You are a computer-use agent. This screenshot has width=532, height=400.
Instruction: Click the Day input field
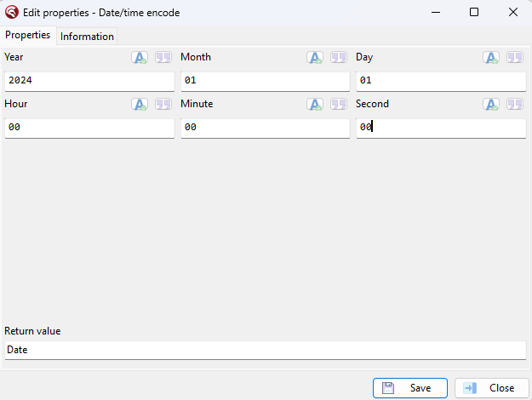pos(441,81)
